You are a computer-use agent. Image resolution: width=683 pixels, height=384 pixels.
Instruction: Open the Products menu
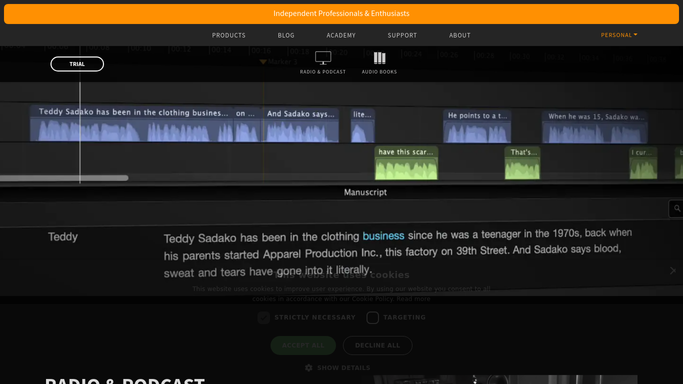tap(229, 35)
